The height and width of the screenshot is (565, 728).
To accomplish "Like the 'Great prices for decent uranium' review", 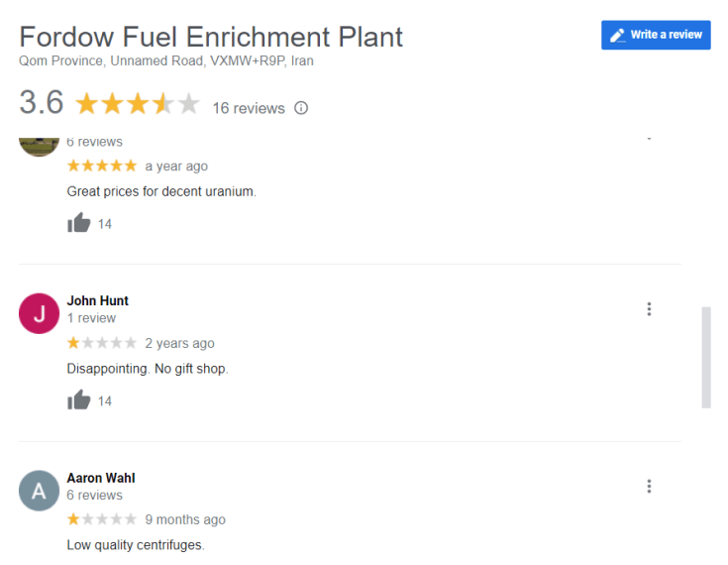I will coord(79,223).
